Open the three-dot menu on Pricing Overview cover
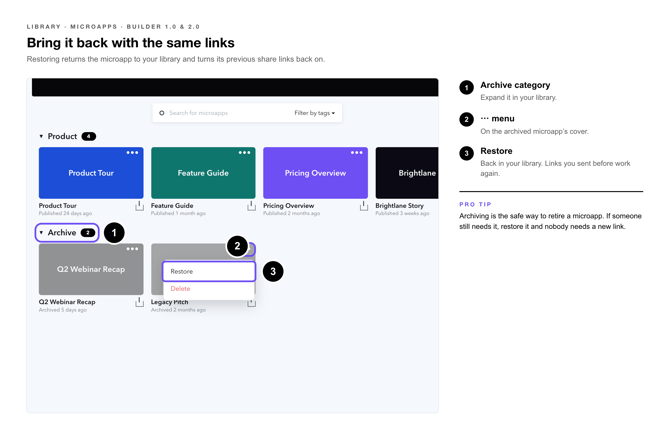 [x=357, y=153]
